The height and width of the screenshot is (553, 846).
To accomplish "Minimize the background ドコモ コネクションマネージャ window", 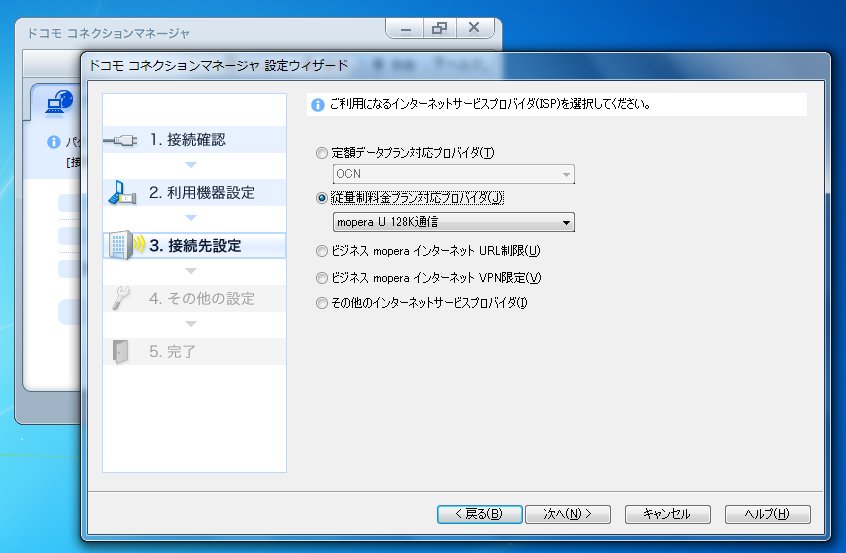I will pyautogui.click(x=405, y=28).
